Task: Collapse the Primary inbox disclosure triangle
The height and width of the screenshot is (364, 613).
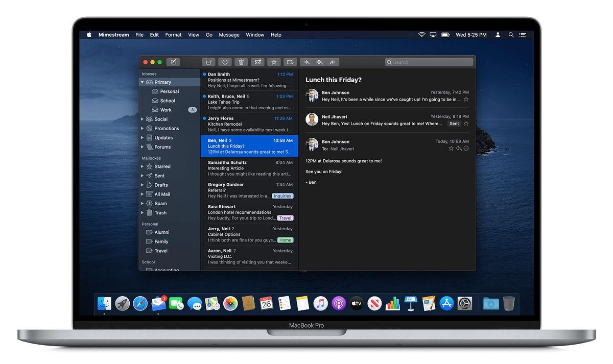Action: coord(143,82)
